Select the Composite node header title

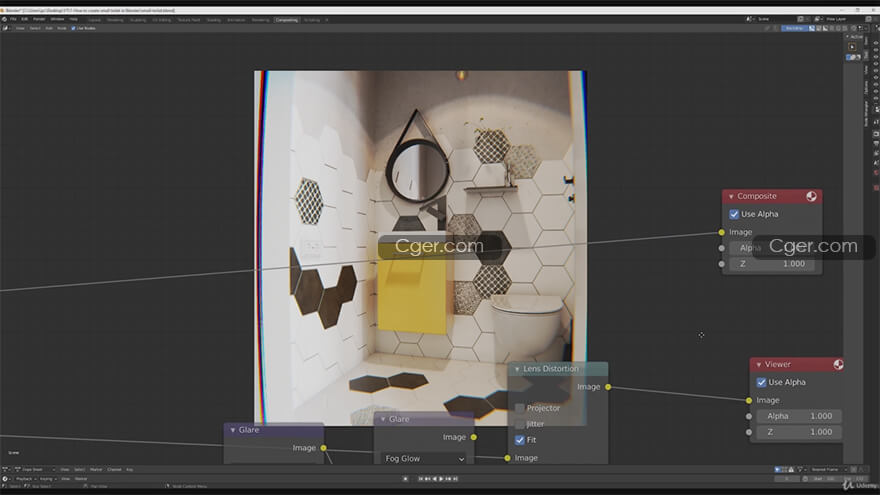point(757,196)
